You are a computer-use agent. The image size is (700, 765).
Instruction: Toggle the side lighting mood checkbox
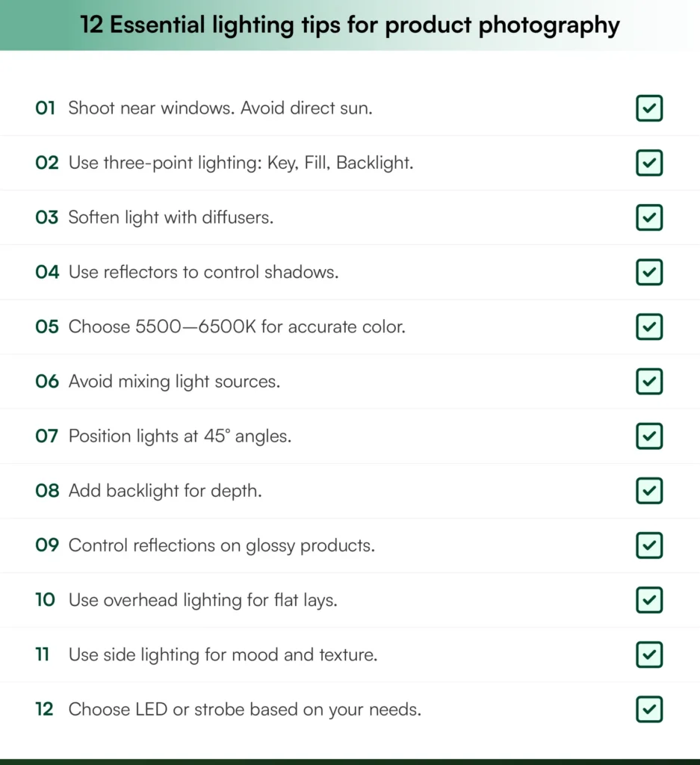[x=649, y=654]
